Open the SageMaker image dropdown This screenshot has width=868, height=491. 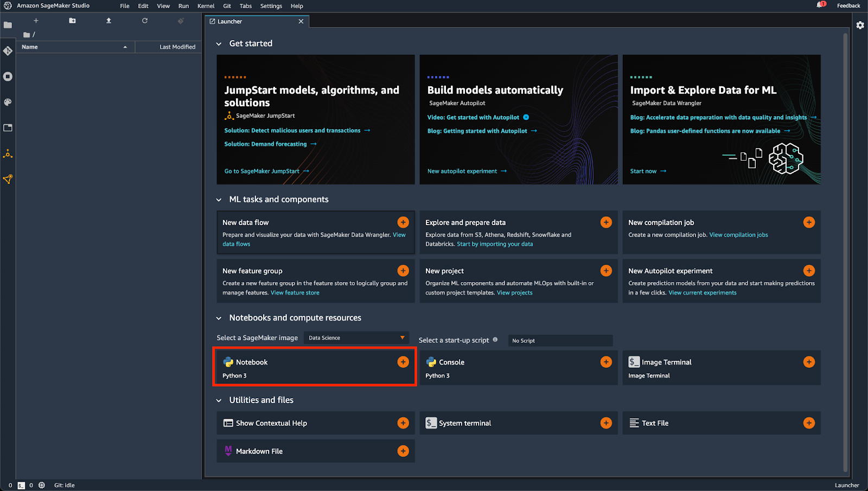[x=356, y=337]
